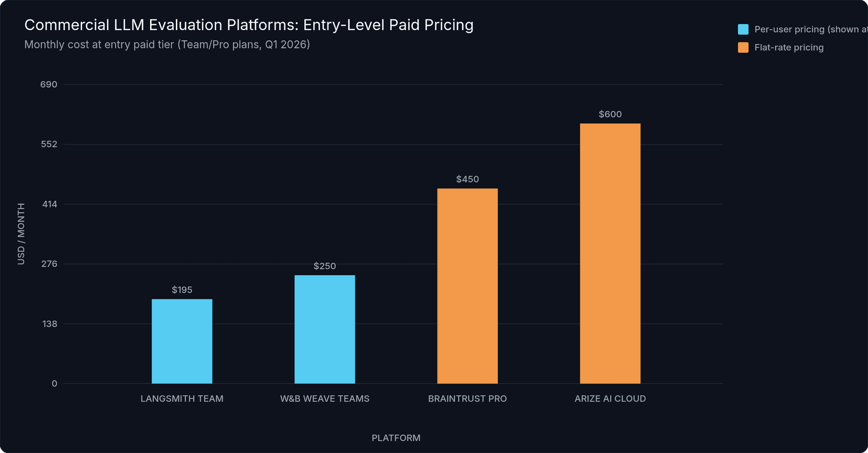The image size is (868, 453).
Task: Select the W&B Weave Teams bar
Action: (x=325, y=330)
